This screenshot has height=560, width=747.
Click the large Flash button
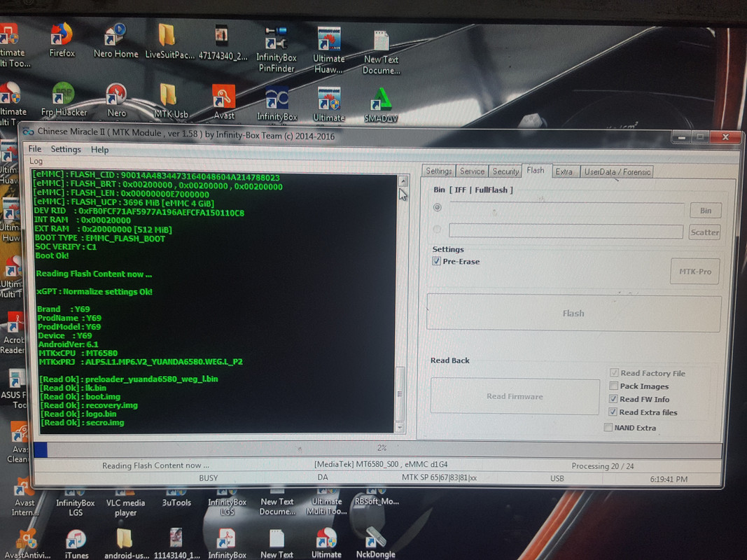coord(573,313)
